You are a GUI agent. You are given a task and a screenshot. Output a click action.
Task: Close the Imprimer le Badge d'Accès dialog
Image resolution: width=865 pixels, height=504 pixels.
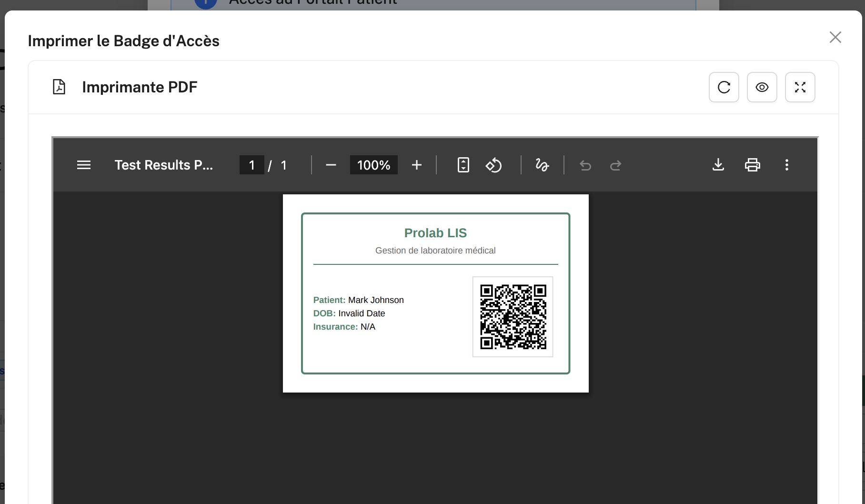point(835,37)
